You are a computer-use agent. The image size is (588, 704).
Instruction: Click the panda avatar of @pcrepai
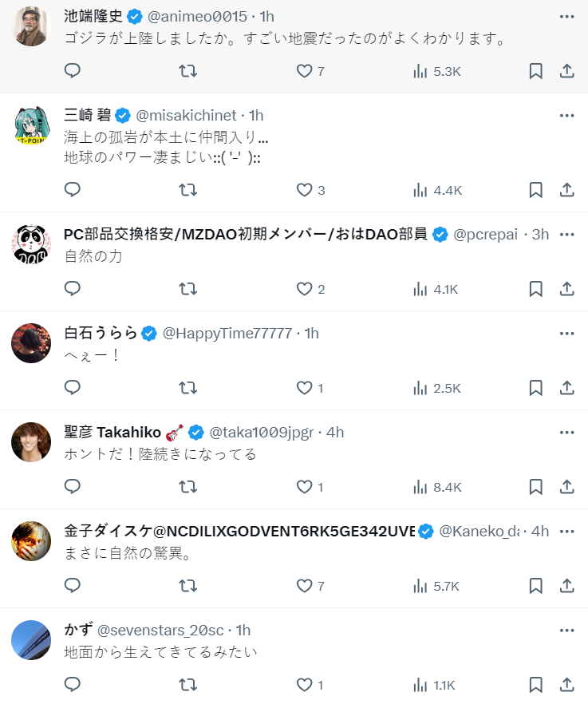32,244
